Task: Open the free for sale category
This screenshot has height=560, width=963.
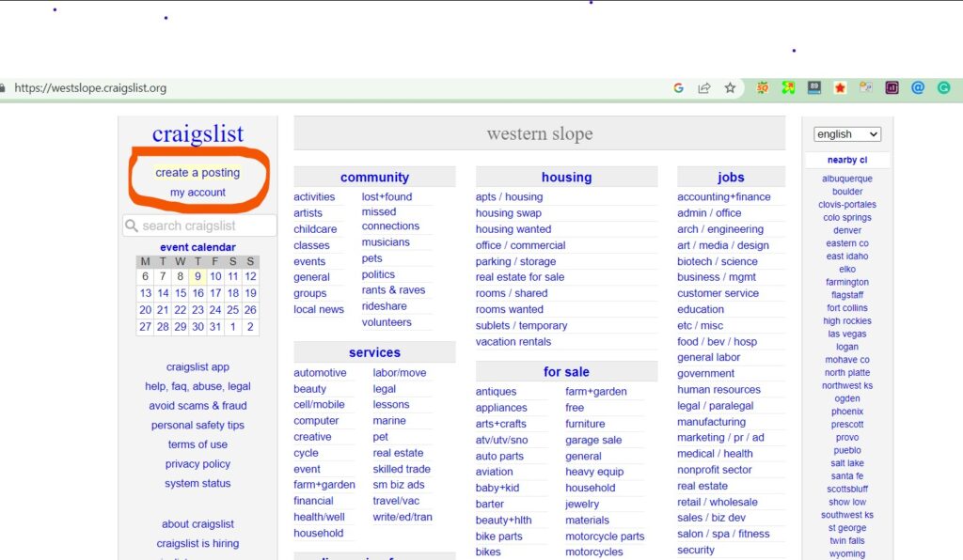Action: (x=575, y=407)
